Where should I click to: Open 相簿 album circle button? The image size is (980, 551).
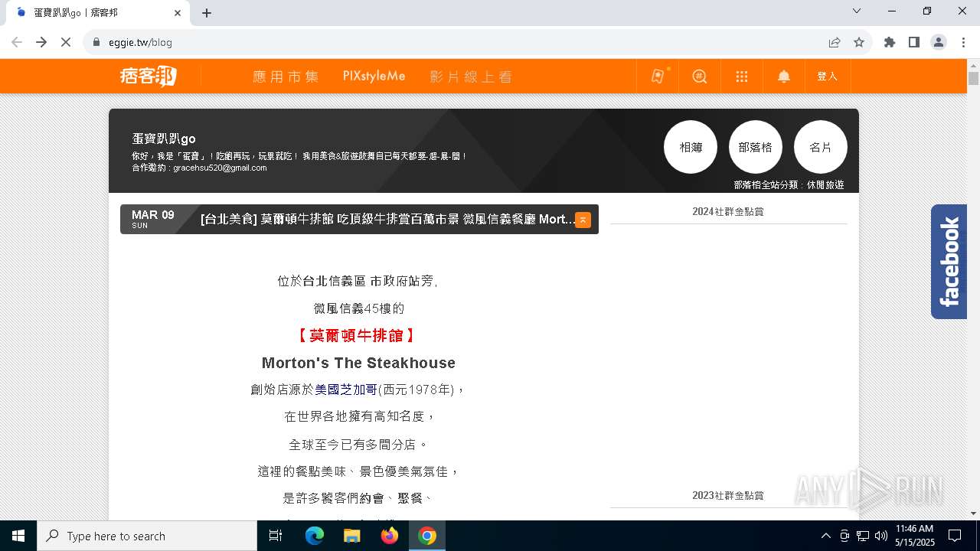pyautogui.click(x=691, y=147)
